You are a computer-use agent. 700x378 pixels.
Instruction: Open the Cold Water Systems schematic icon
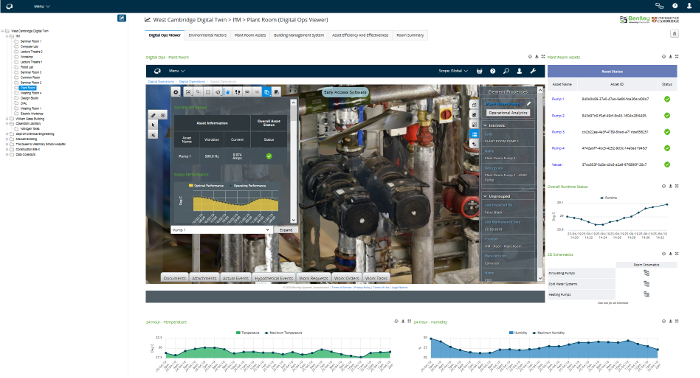(646, 283)
